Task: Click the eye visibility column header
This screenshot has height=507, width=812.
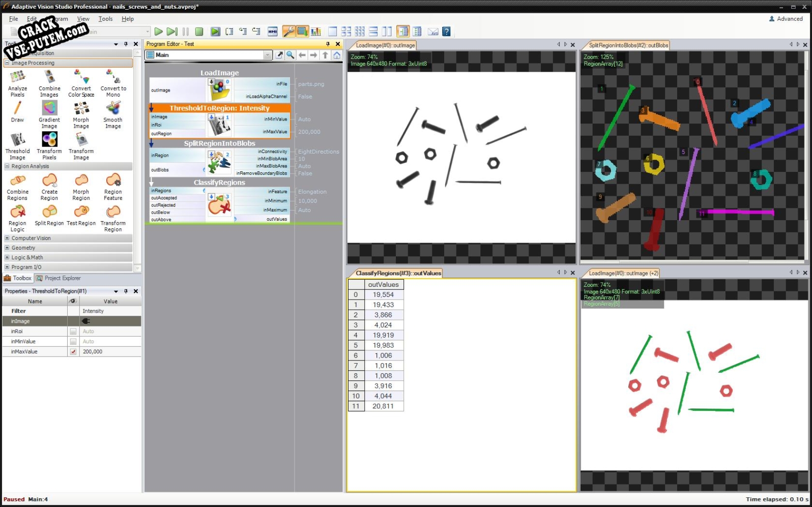Action: [x=73, y=302]
